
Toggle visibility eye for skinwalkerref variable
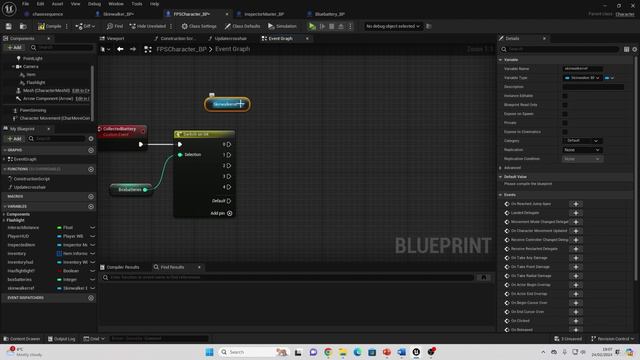93,288
